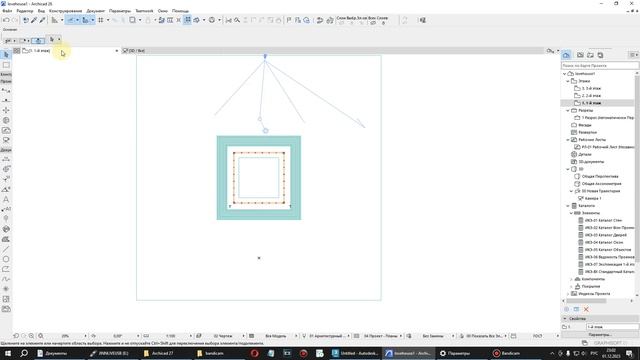640x360 pixels.
Task: Select Общая Перспектива in the navigator
Action: 600,176
